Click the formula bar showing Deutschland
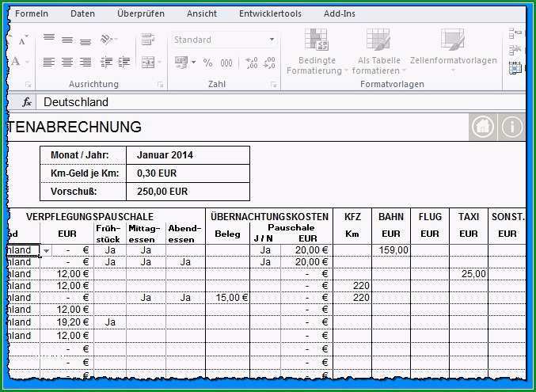The image size is (536, 392). 280,102
